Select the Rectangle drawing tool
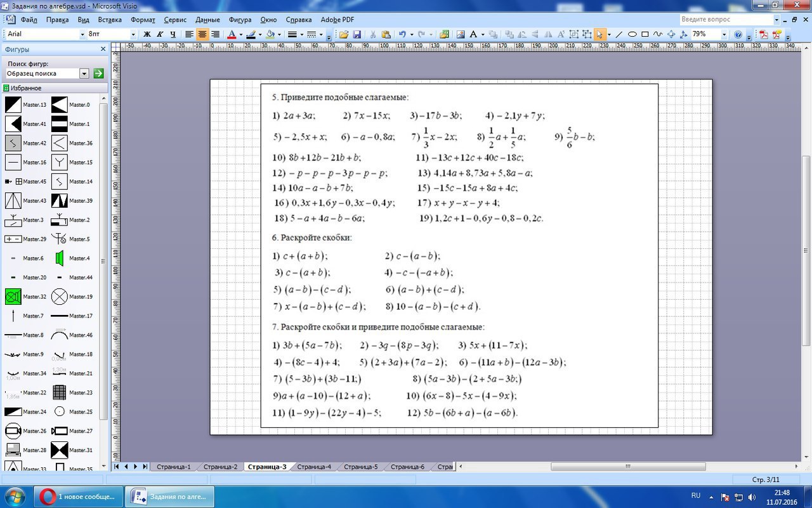Viewport: 812px width, 508px height. (645, 34)
